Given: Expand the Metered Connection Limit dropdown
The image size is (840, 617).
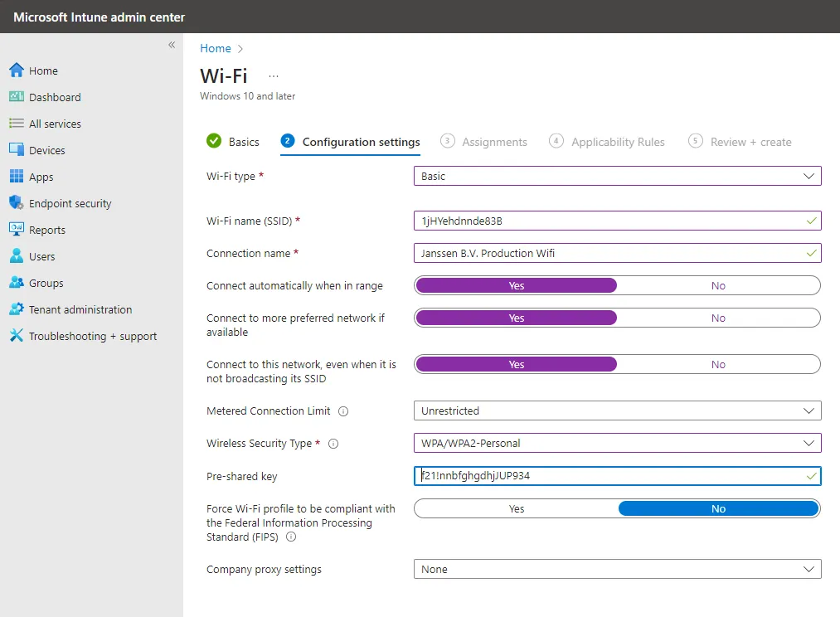Looking at the screenshot, I should (x=617, y=411).
